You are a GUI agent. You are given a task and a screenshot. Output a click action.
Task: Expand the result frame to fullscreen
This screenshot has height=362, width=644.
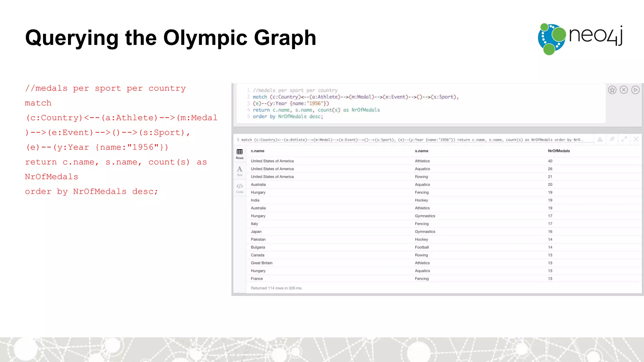[624, 139]
